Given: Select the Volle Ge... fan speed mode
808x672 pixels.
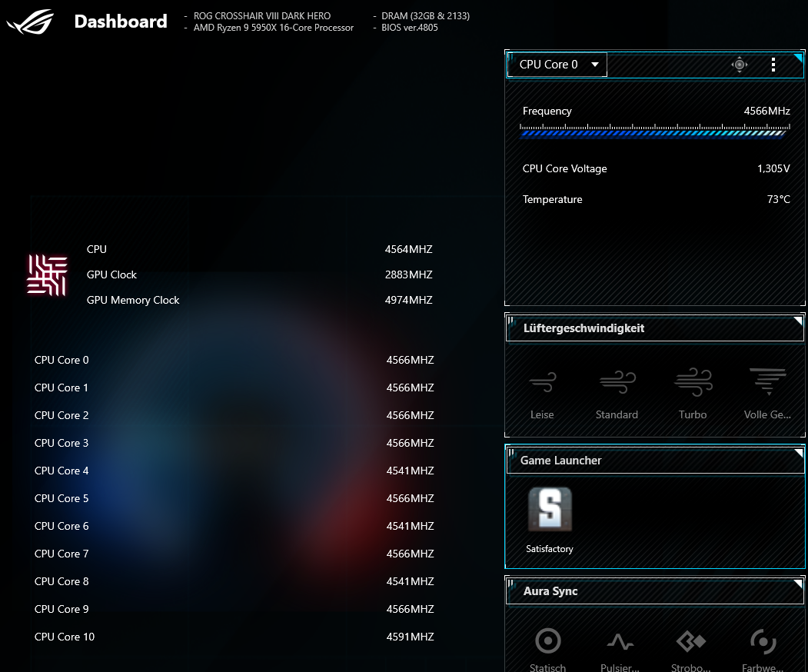Looking at the screenshot, I should 767,394.
